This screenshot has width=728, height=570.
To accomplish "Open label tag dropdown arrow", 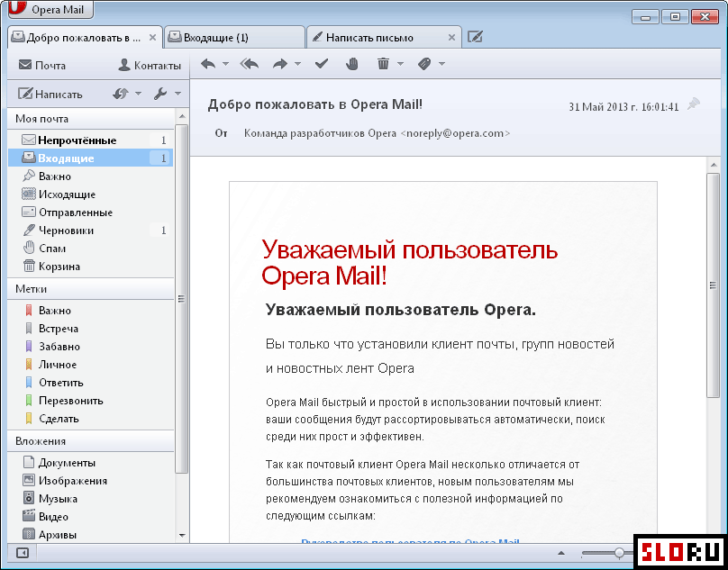I will pyautogui.click(x=441, y=64).
